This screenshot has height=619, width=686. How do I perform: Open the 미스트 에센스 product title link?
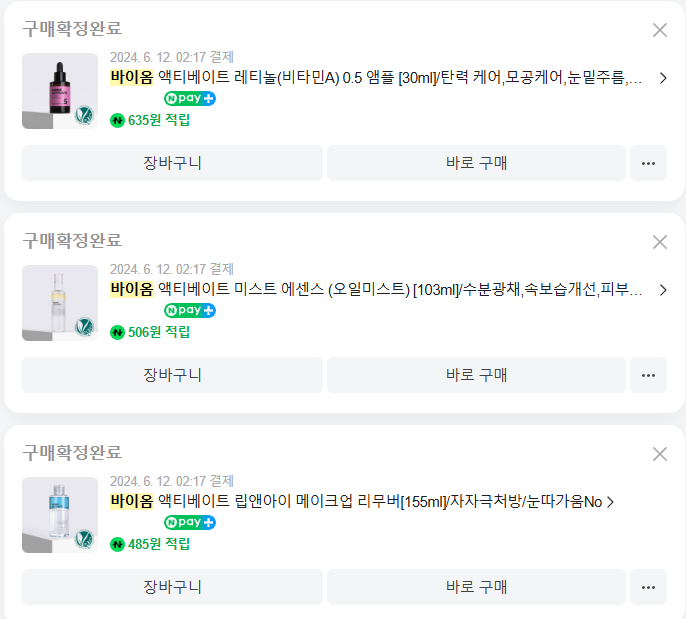[x=380, y=290]
